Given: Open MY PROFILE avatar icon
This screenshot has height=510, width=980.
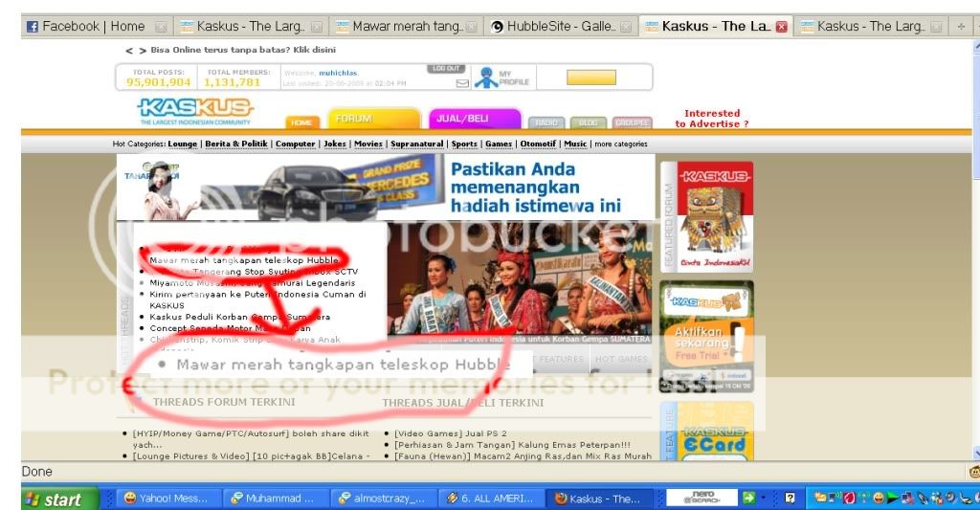Looking at the screenshot, I should point(486,78).
